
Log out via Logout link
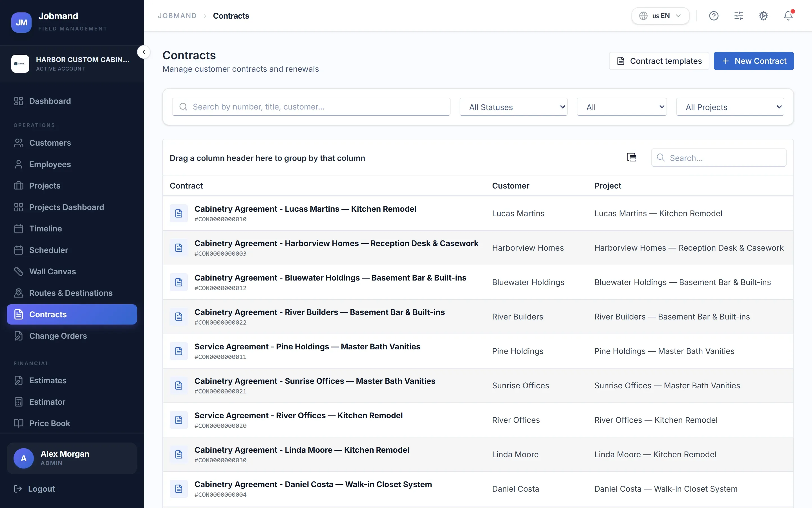click(35, 489)
